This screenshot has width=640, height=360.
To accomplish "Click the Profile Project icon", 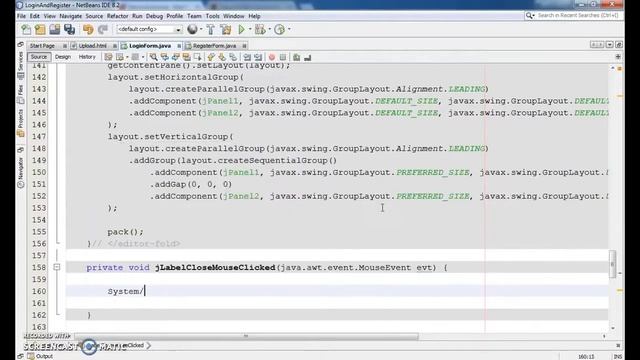I will pos(279,29).
